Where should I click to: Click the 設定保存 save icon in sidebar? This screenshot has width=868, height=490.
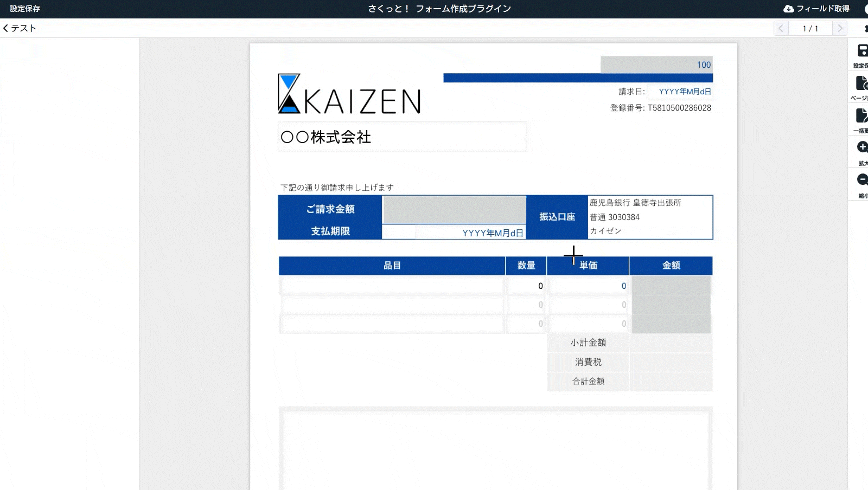[862, 51]
